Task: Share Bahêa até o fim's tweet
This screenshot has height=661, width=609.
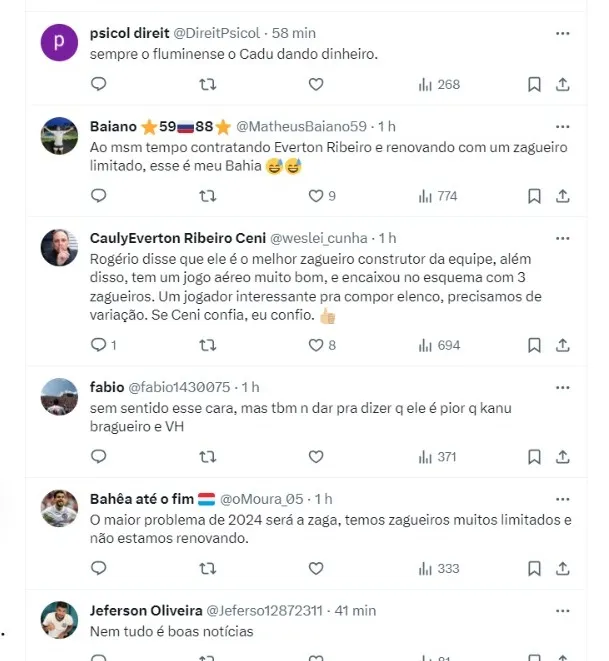Action: 563,568
